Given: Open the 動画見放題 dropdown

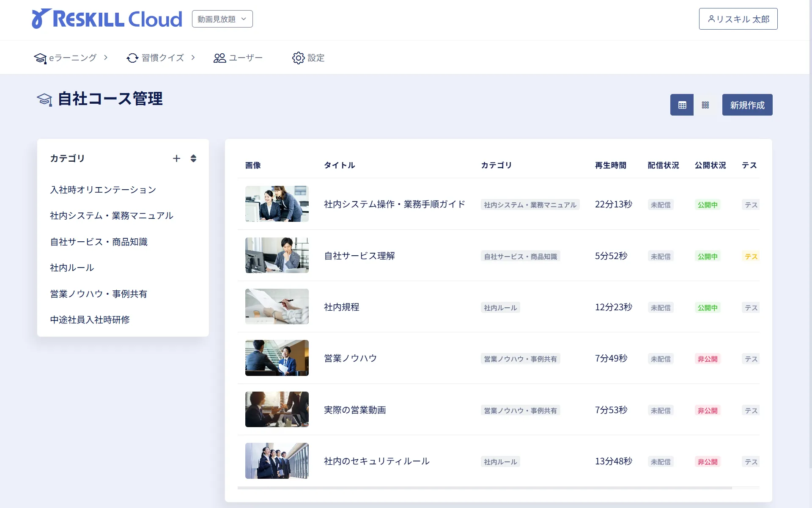Looking at the screenshot, I should coord(222,19).
